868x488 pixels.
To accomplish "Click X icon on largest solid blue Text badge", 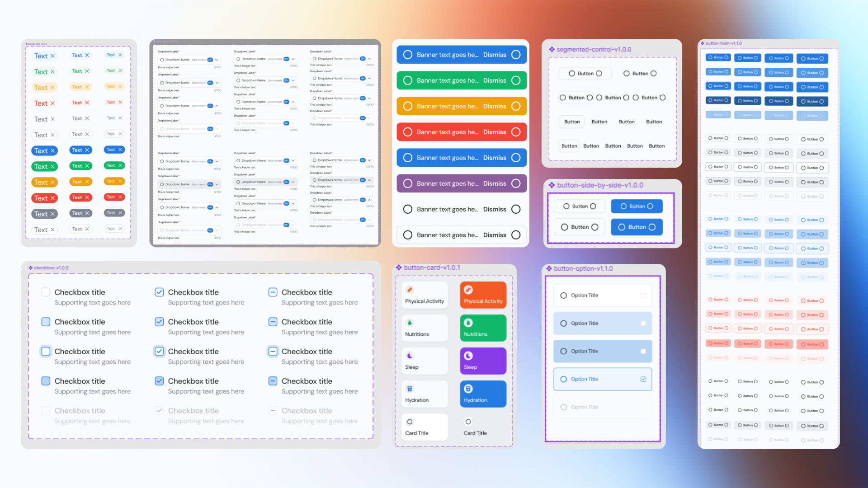I will 52,151.
